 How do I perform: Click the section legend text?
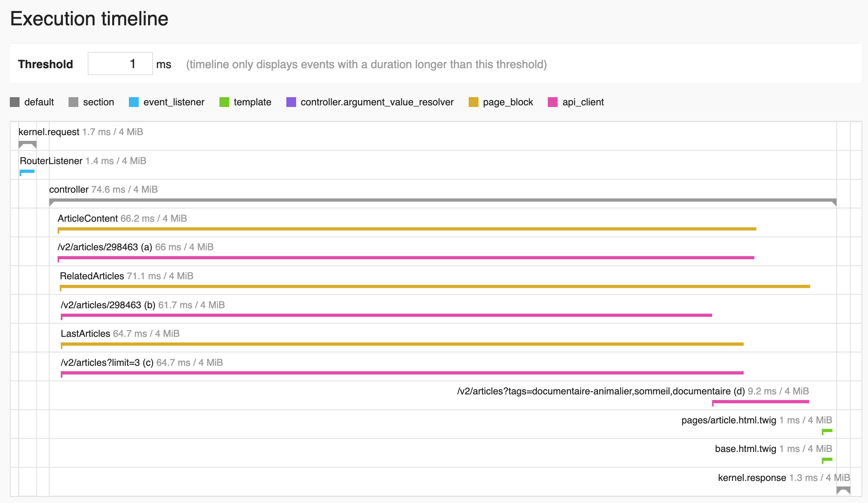pyautogui.click(x=99, y=102)
